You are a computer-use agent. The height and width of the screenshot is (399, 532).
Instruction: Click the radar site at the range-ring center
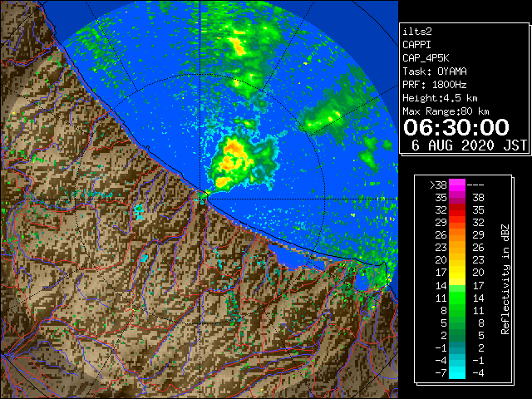(200, 199)
